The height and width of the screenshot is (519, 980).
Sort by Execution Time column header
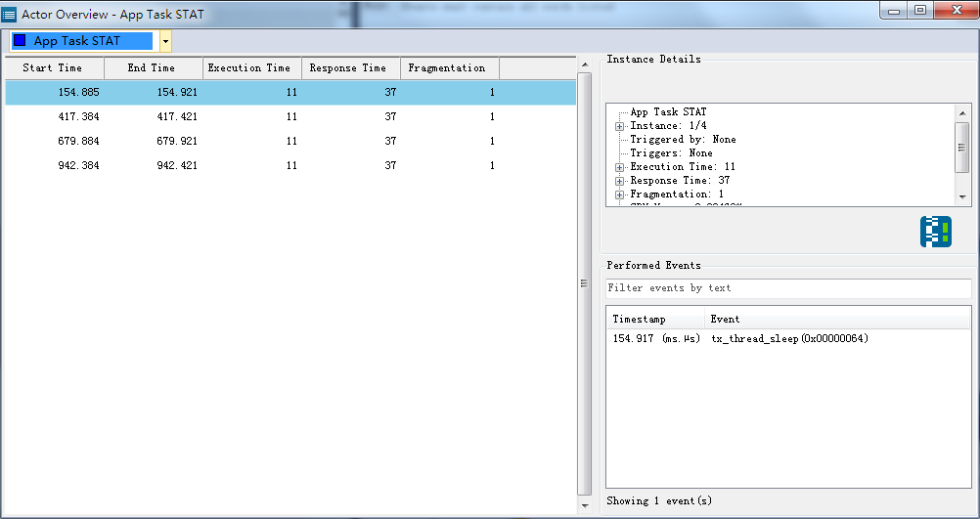(252, 68)
